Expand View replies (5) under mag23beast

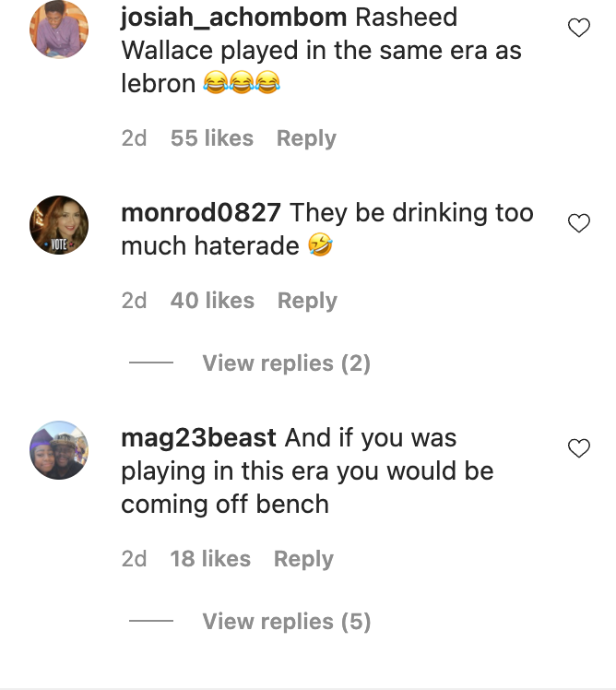[x=286, y=622]
